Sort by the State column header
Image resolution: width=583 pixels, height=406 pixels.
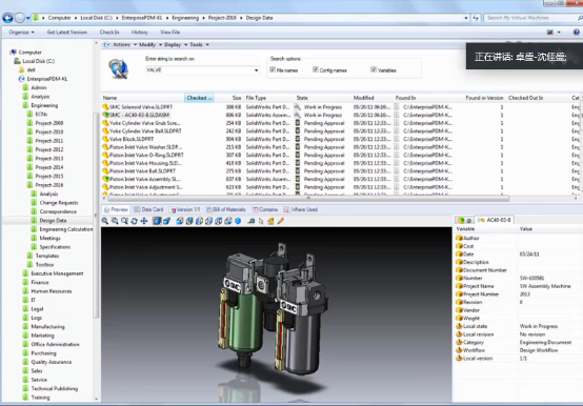click(x=323, y=98)
